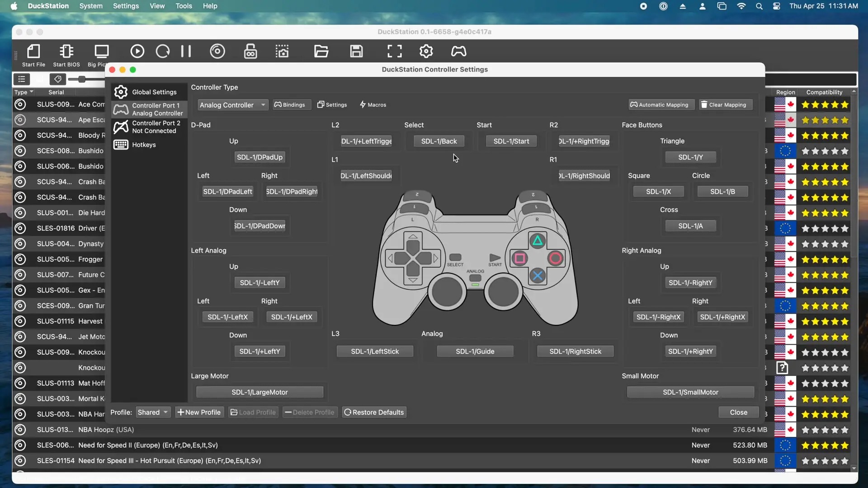Select Hotkeys in the settings sidebar

click(149, 145)
